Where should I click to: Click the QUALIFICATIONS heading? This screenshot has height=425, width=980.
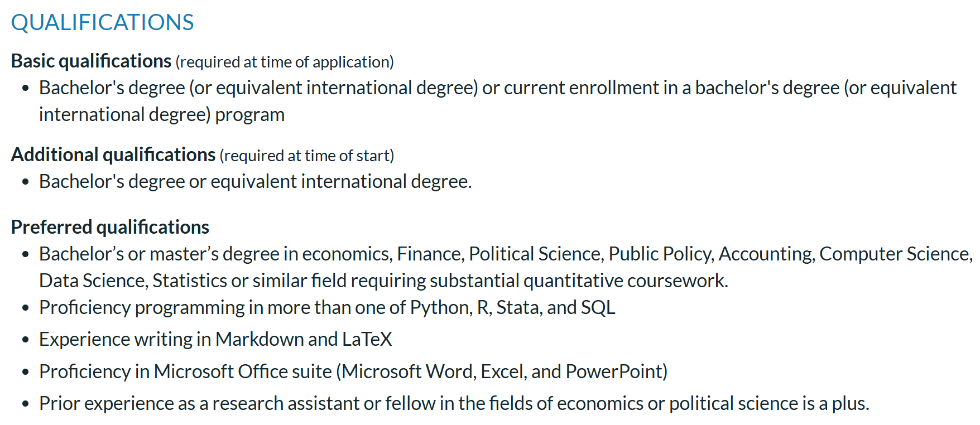[x=102, y=23]
